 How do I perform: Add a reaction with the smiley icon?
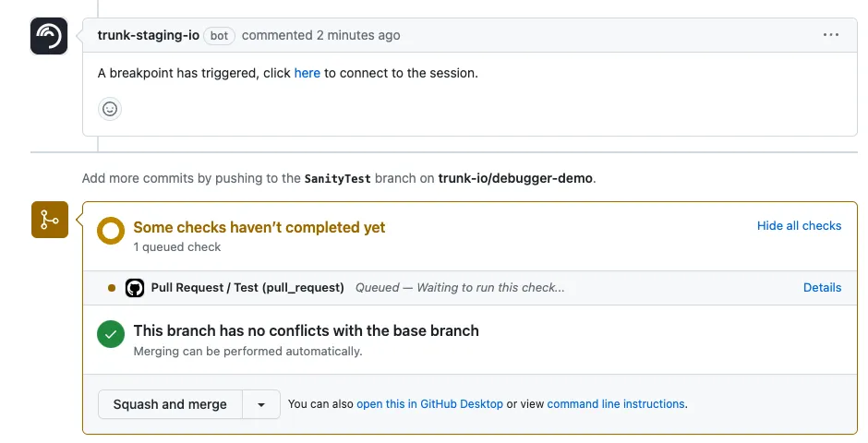coord(110,109)
